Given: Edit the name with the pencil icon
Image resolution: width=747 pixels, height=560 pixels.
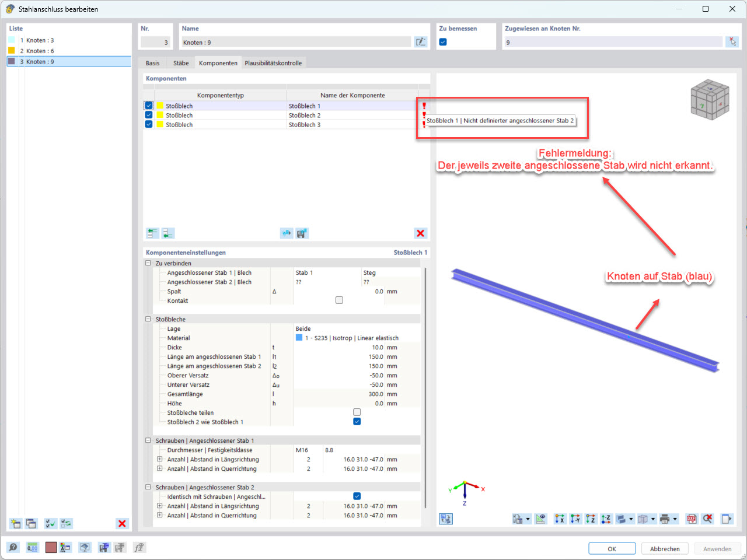Looking at the screenshot, I should click(x=421, y=41).
